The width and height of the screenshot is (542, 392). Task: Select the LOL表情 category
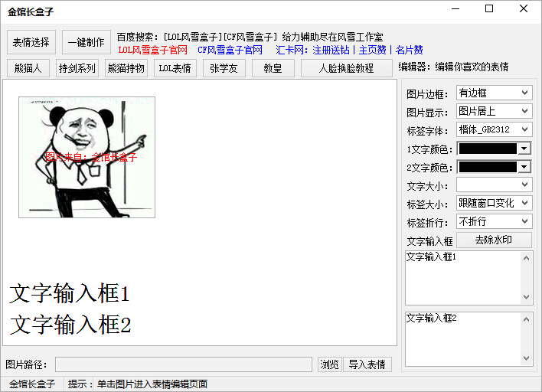[x=175, y=68]
